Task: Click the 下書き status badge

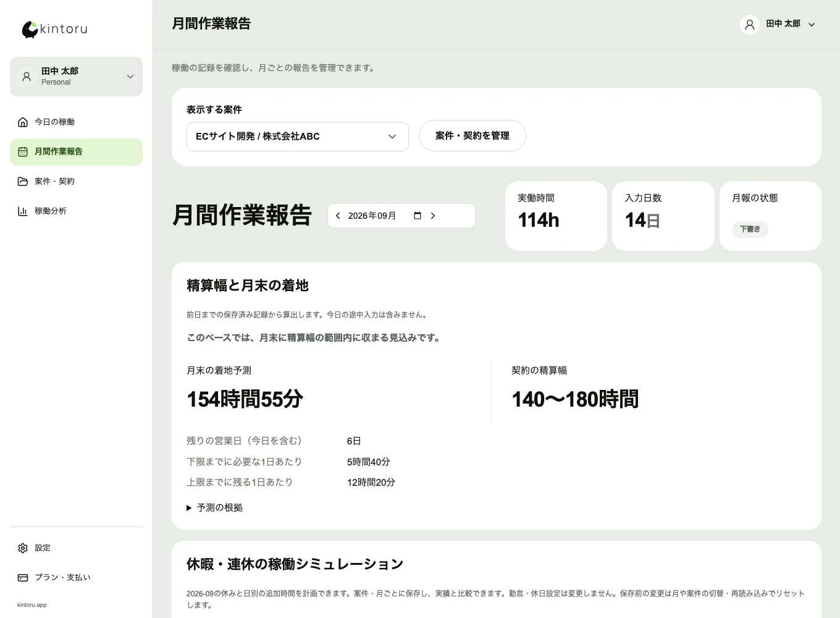Action: pos(750,229)
